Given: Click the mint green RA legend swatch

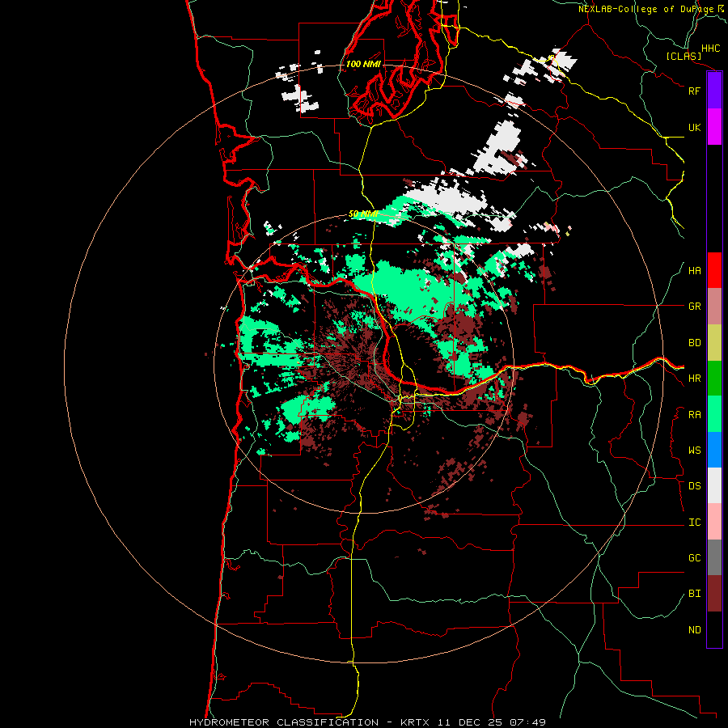Looking at the screenshot, I should coord(714,414).
